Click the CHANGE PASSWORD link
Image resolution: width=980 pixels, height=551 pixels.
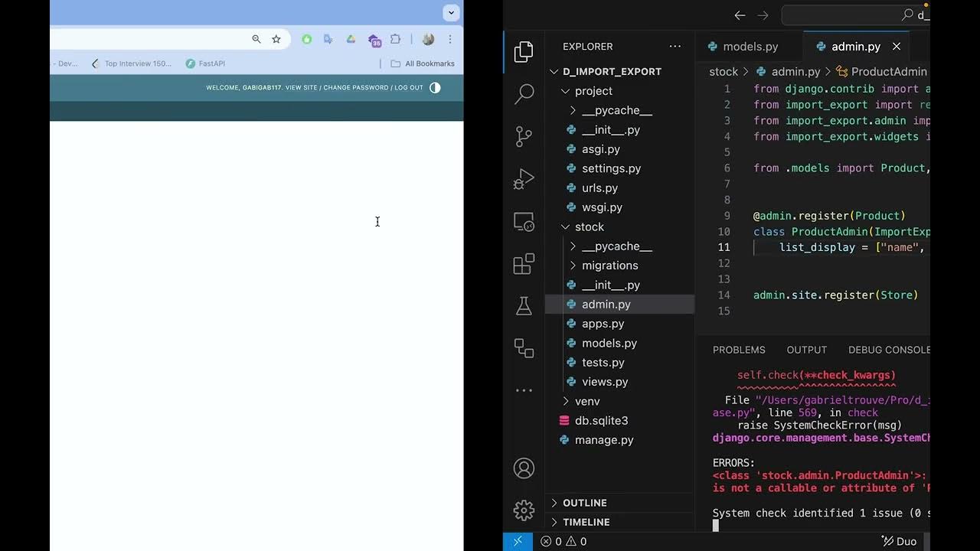click(x=356, y=87)
